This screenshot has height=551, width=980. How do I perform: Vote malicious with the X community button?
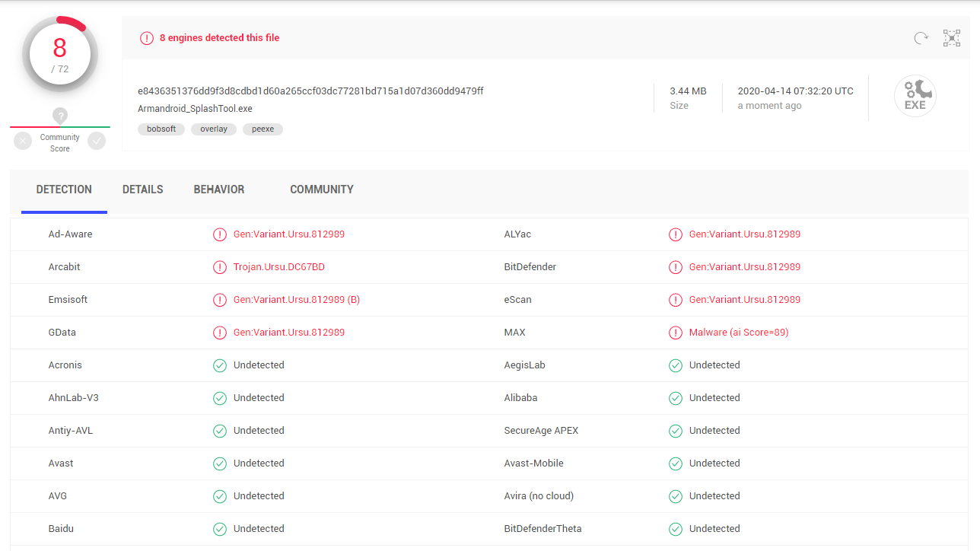pyautogui.click(x=23, y=141)
